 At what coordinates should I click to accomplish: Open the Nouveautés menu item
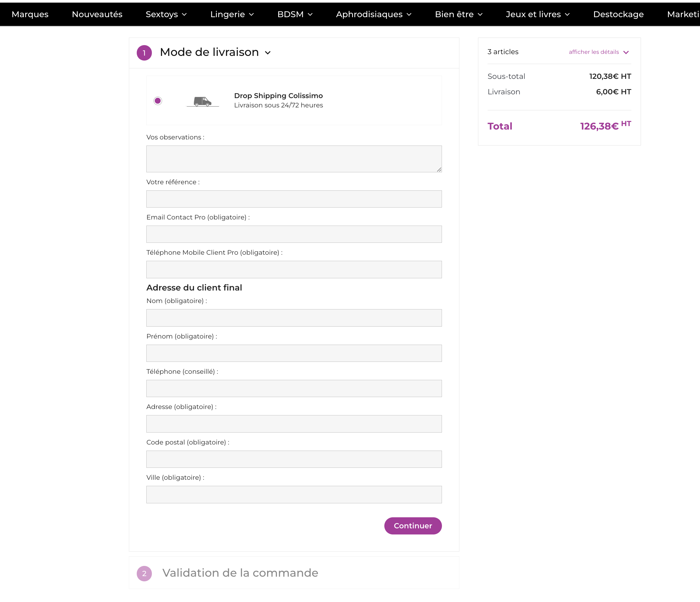[x=97, y=14]
